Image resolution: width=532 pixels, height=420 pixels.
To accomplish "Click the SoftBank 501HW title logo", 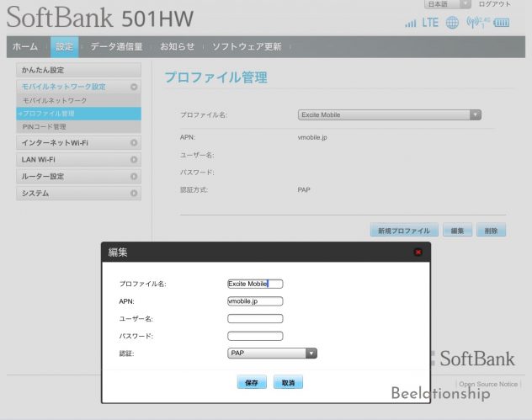I will point(100,18).
